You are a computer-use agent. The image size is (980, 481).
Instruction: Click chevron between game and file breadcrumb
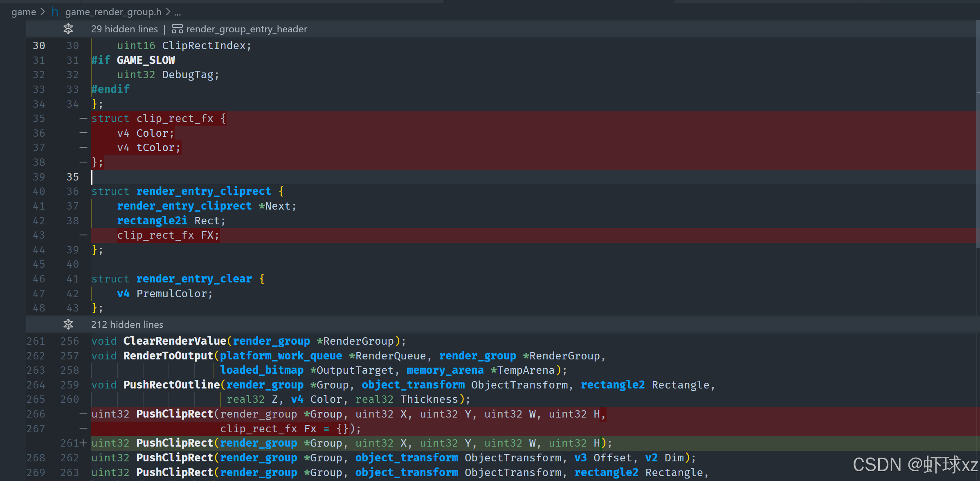[43, 12]
